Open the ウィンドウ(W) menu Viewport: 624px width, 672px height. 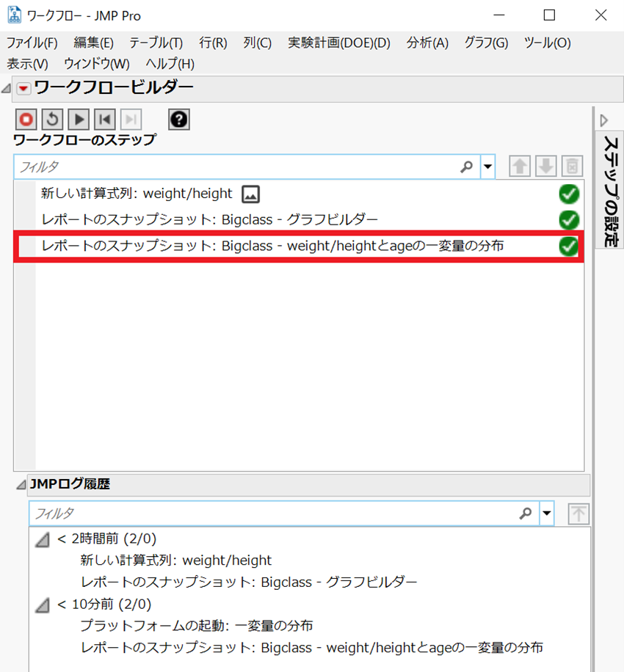click(96, 64)
